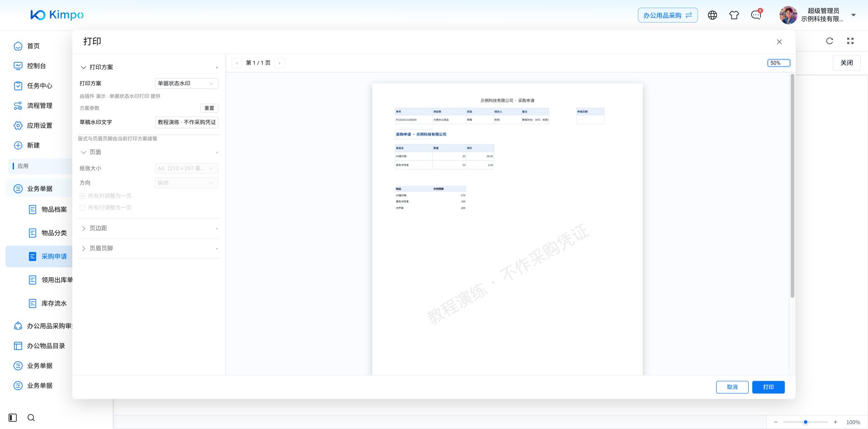This screenshot has height=429, width=868.
Task: Toggle 所有行调整为一页 checkbox
Action: pos(82,208)
